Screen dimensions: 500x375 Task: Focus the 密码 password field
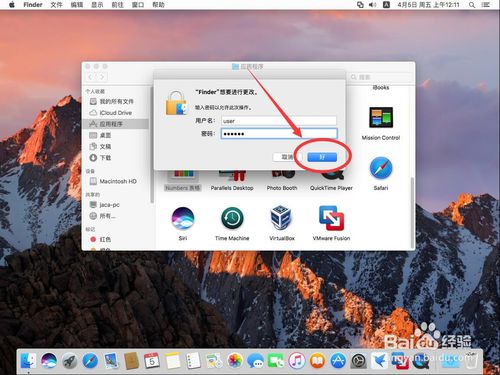(279, 134)
